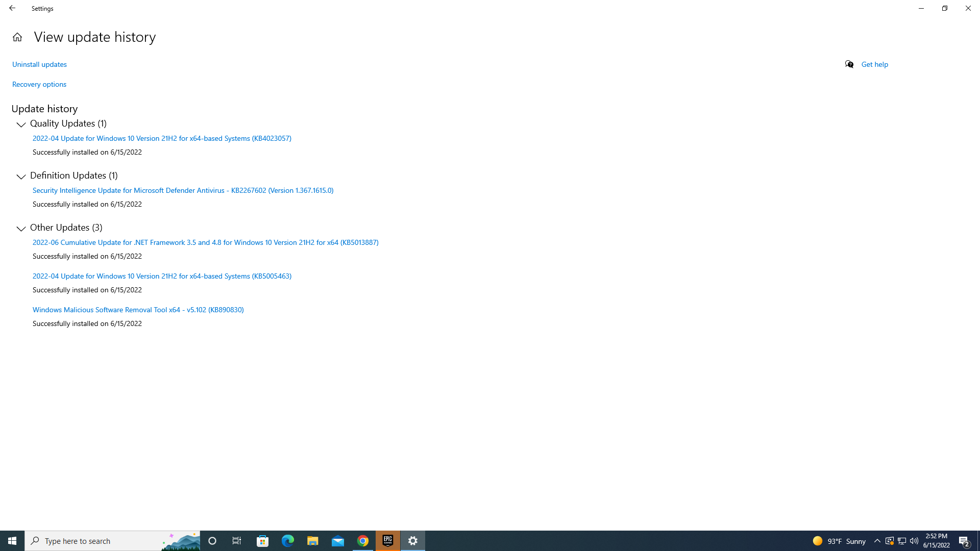
Task: Open Recovery options
Action: click(39, 84)
